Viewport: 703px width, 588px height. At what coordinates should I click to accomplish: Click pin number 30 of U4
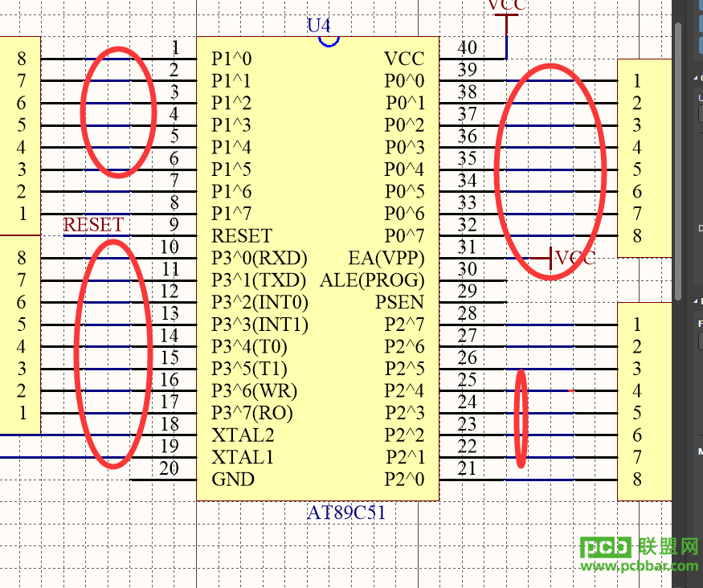pyautogui.click(x=467, y=269)
